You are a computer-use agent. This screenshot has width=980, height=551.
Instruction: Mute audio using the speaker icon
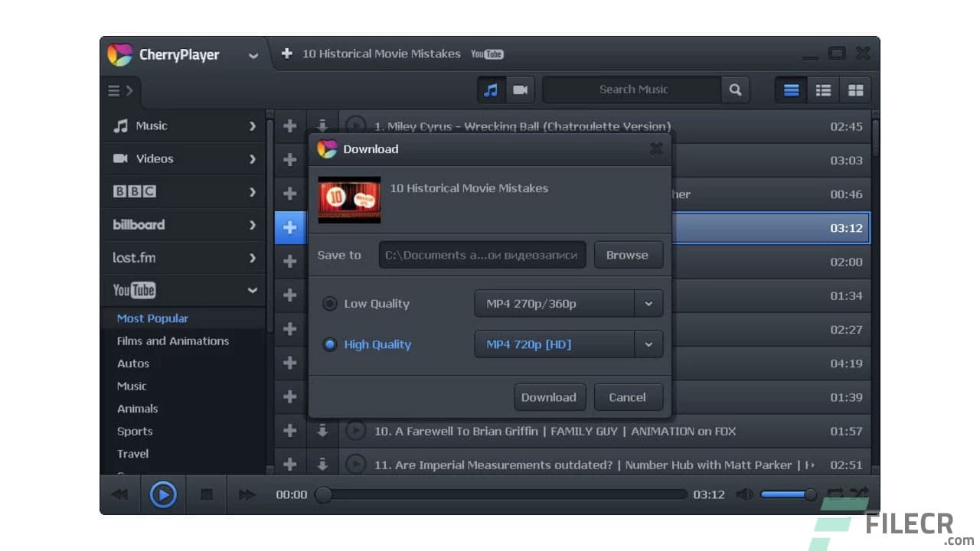click(x=743, y=494)
